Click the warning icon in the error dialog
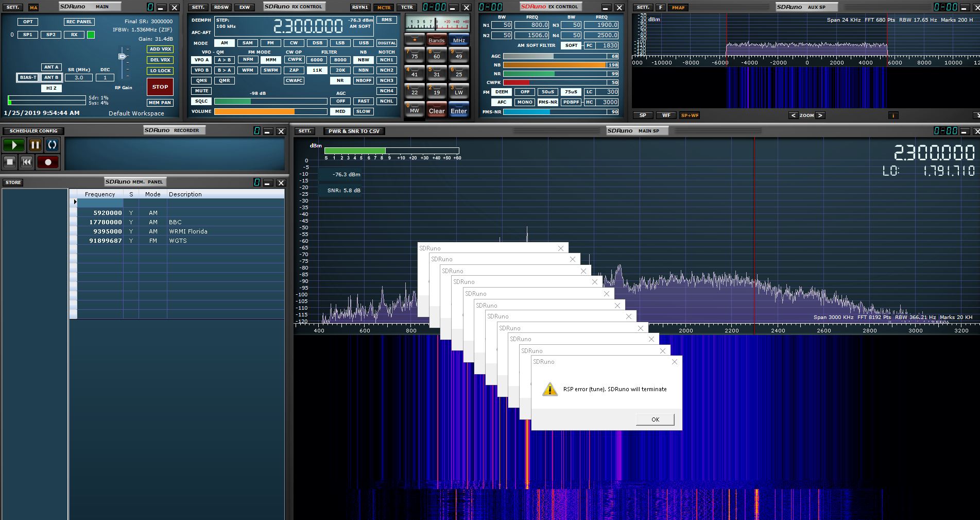This screenshot has height=520, width=980. 550,389
